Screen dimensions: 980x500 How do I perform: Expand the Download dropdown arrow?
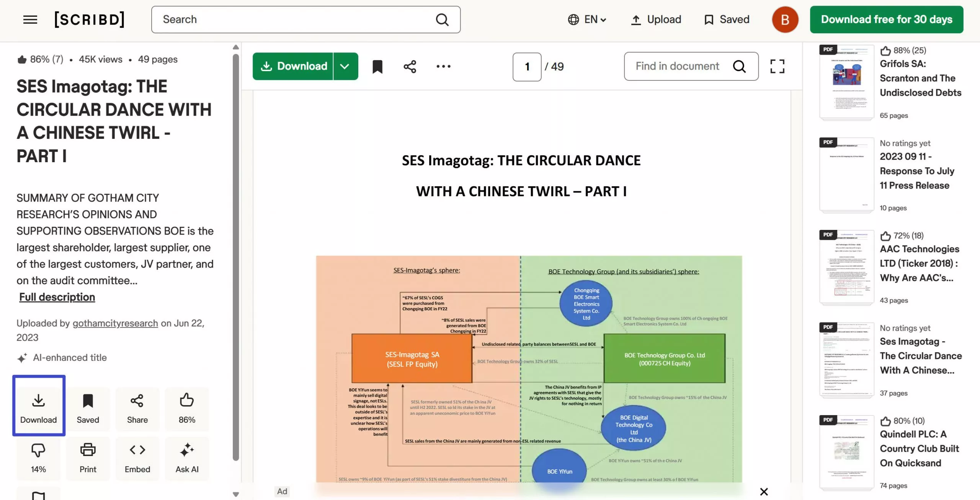[x=345, y=67]
